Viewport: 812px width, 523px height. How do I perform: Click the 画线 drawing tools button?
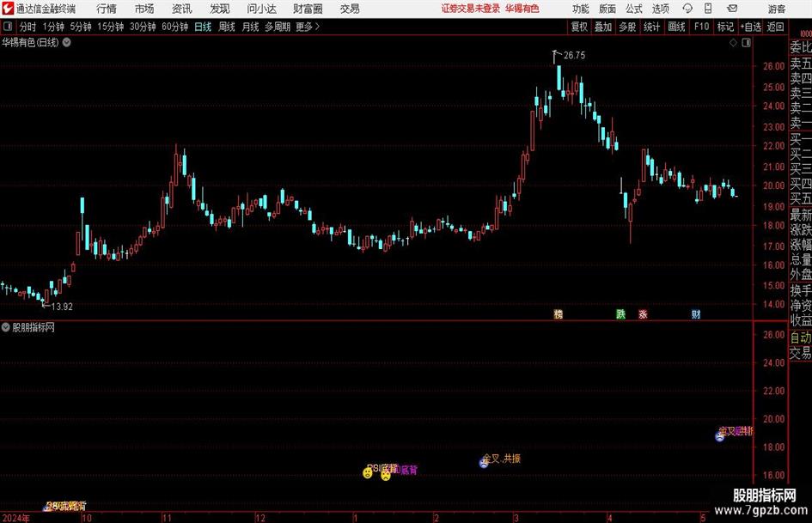(676, 27)
